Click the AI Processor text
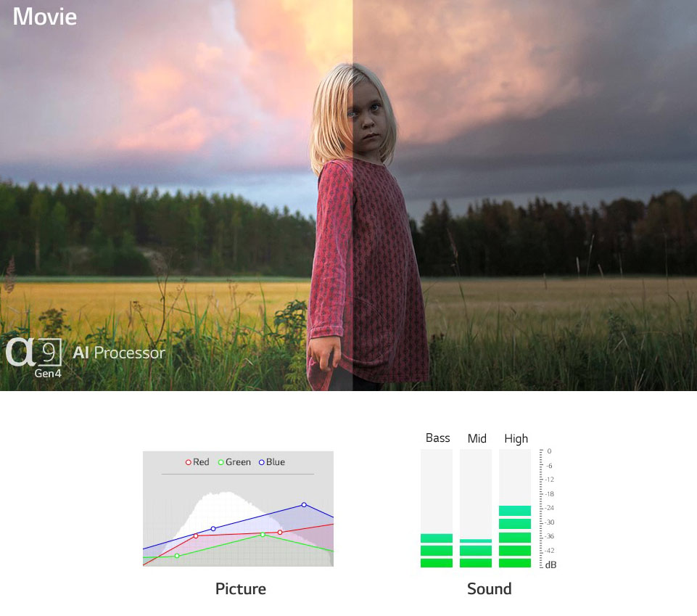Image resolution: width=697 pixels, height=616 pixels. (x=119, y=353)
